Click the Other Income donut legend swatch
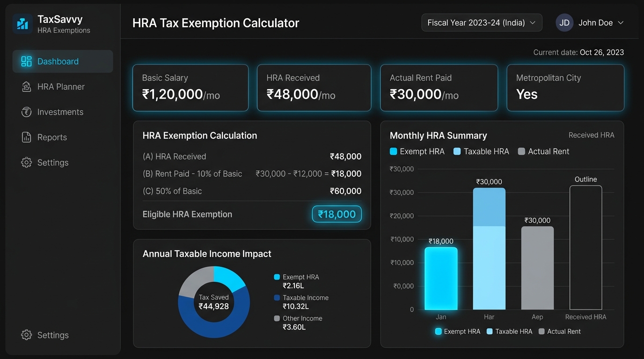 coord(277,318)
